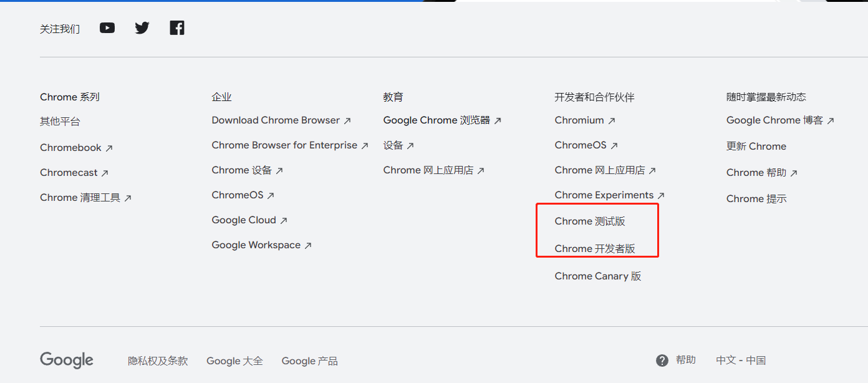This screenshot has height=383, width=868.
Task: Click external arrow beside Chrome Experiments
Action: tap(661, 196)
